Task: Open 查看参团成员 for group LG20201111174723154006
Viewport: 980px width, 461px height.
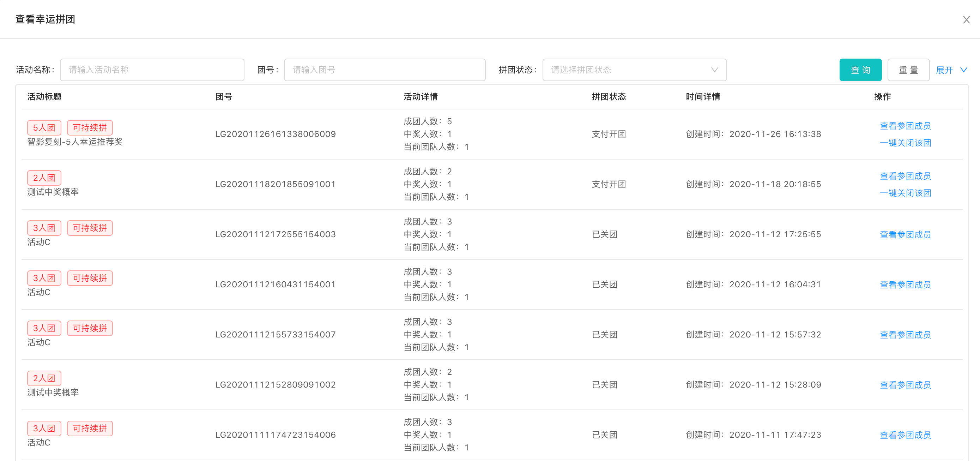Action: tap(905, 435)
